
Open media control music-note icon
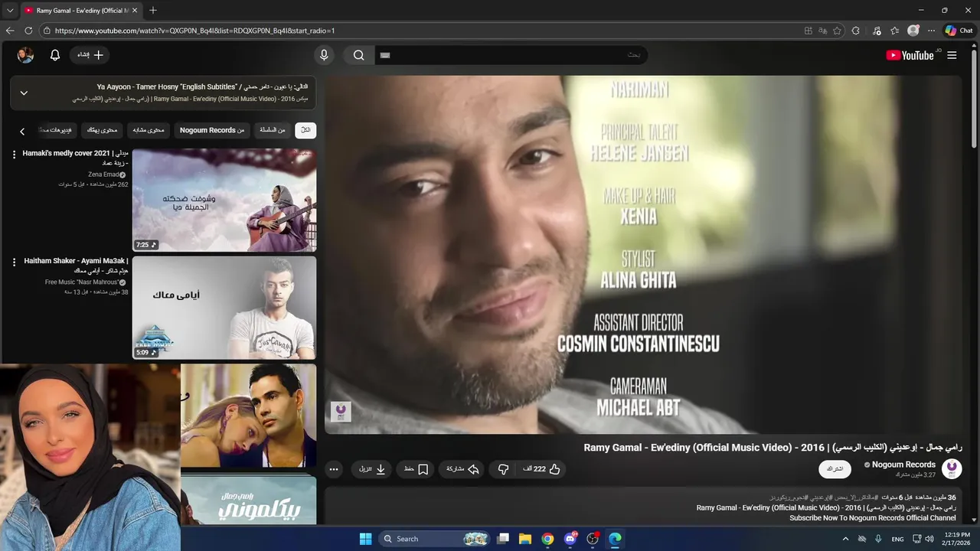(875, 31)
